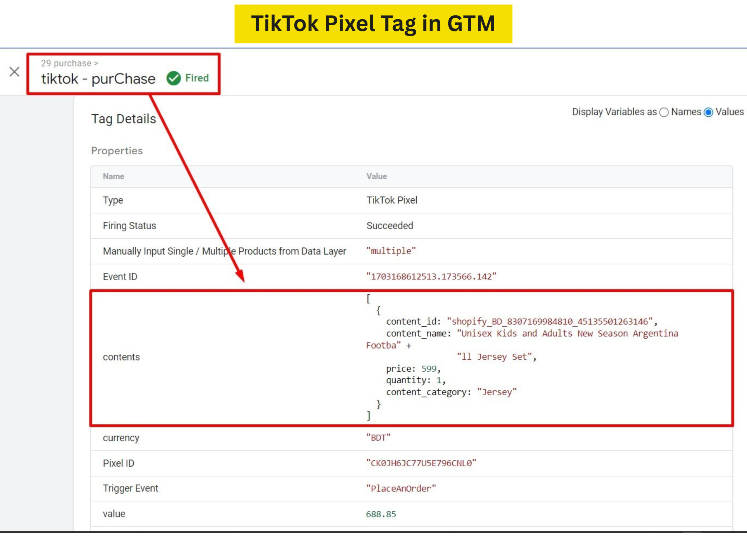The image size is (747, 560).
Task: Click the "BDT" currency value
Action: [378, 437]
